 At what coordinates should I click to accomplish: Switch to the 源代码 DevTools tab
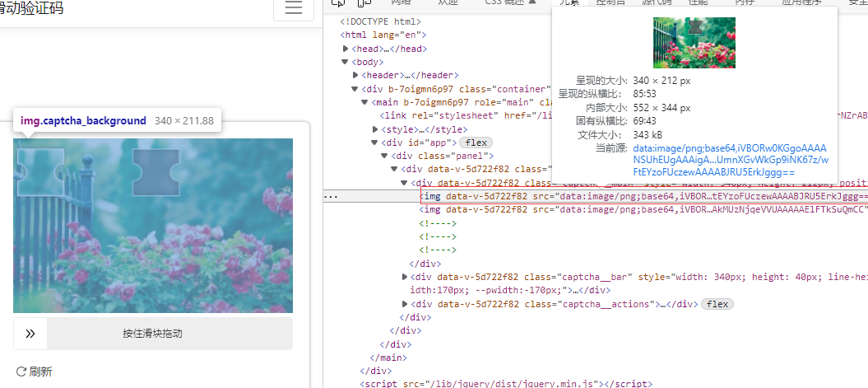(x=656, y=2)
